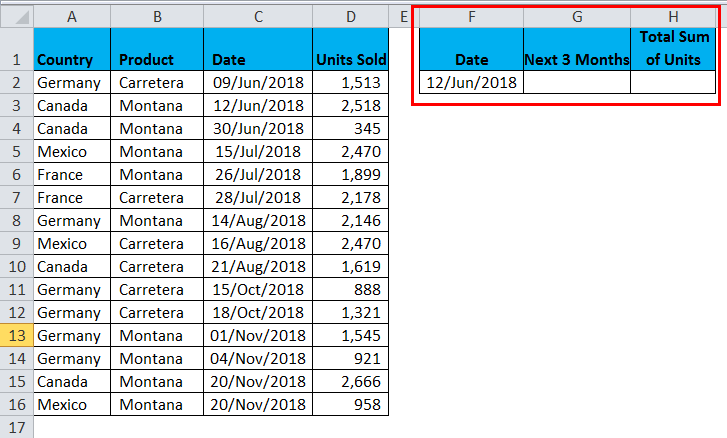Click the cell showing 1,513 units

(349, 82)
